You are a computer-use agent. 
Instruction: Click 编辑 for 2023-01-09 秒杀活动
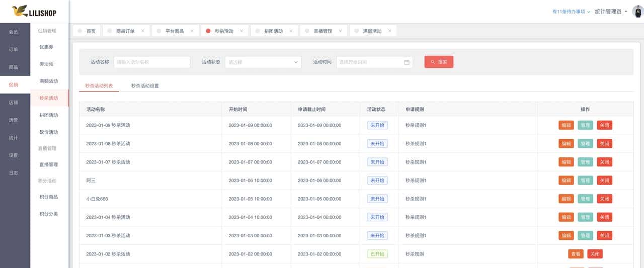coord(566,125)
